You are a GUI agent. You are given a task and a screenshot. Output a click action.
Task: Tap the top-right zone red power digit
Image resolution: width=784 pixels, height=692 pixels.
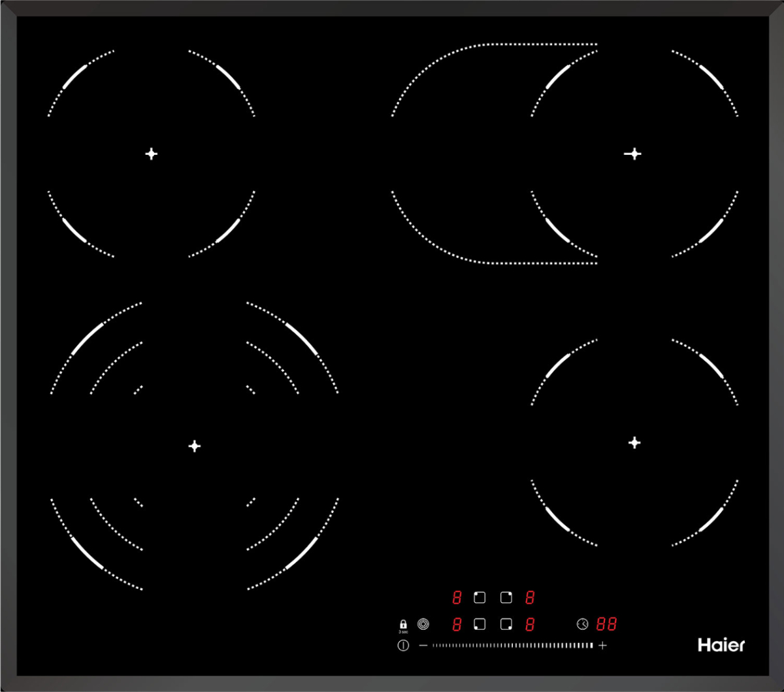coord(530,597)
